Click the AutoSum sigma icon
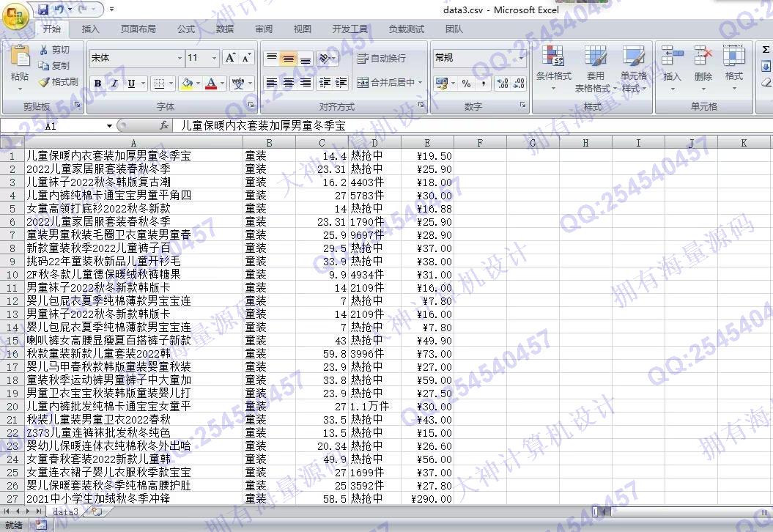773x532 pixels. pyautogui.click(x=766, y=50)
